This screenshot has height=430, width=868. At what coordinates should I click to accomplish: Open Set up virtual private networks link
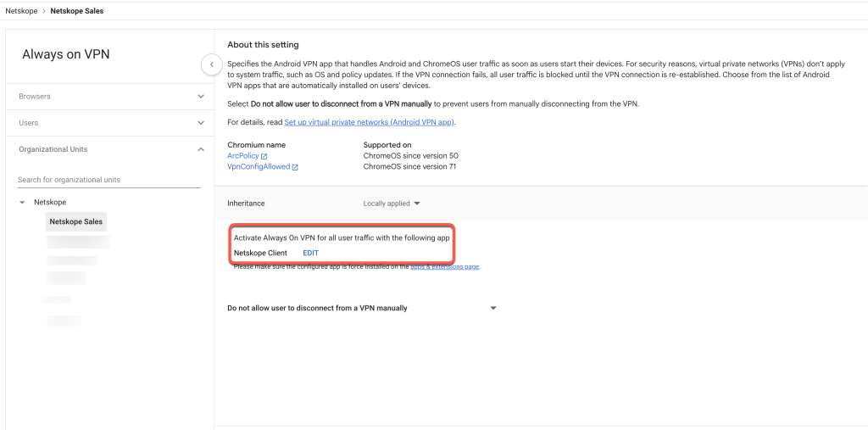[x=370, y=122]
